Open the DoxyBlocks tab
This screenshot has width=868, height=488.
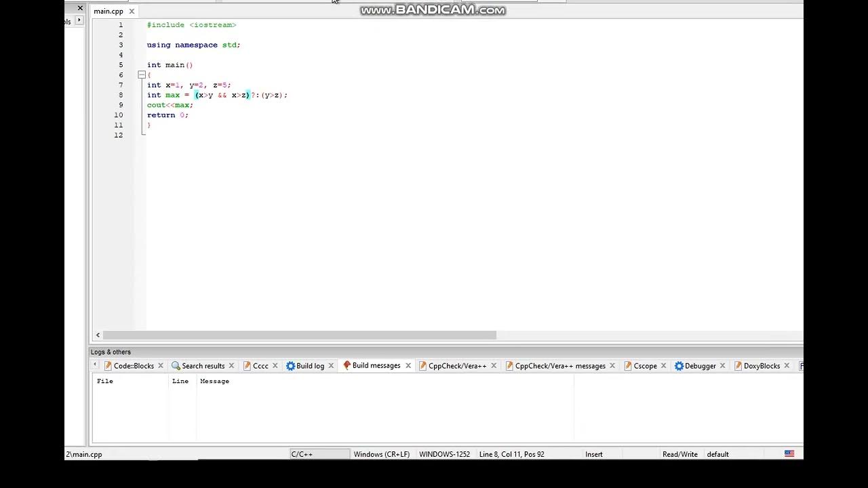coord(762,366)
